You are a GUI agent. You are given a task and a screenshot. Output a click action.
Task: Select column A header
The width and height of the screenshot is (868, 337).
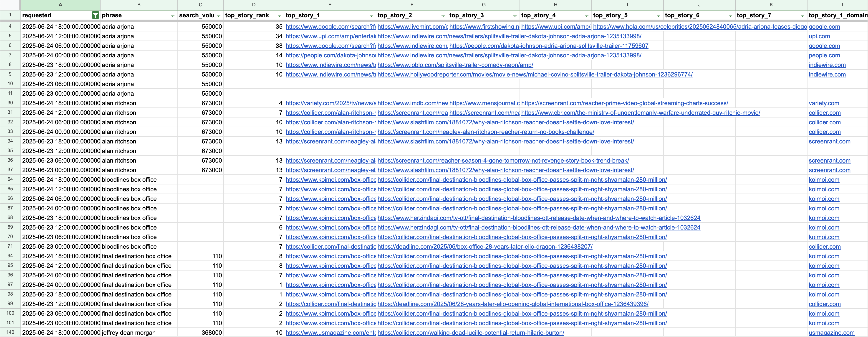tap(60, 5)
